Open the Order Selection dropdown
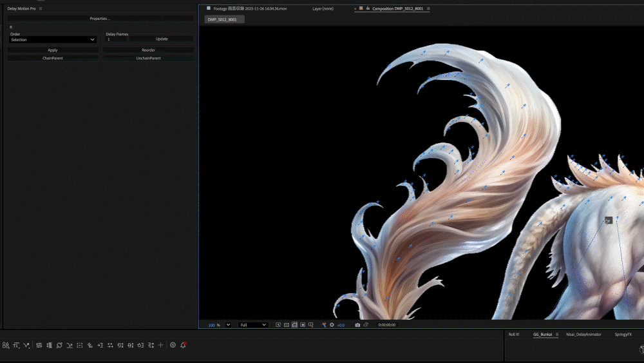 tap(53, 40)
